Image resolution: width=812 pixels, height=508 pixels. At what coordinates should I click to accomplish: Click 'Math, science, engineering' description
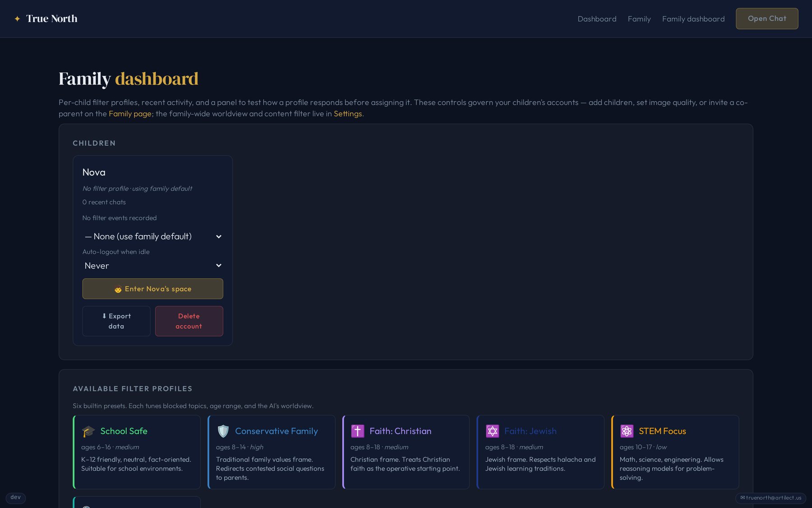pos(672,469)
